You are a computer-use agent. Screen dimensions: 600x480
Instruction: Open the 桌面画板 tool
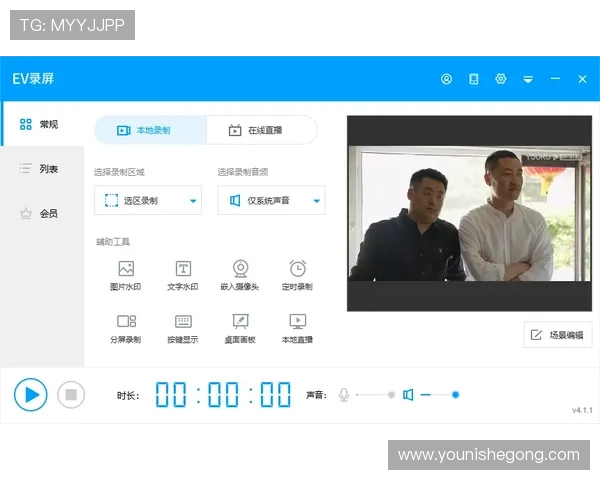(240, 329)
